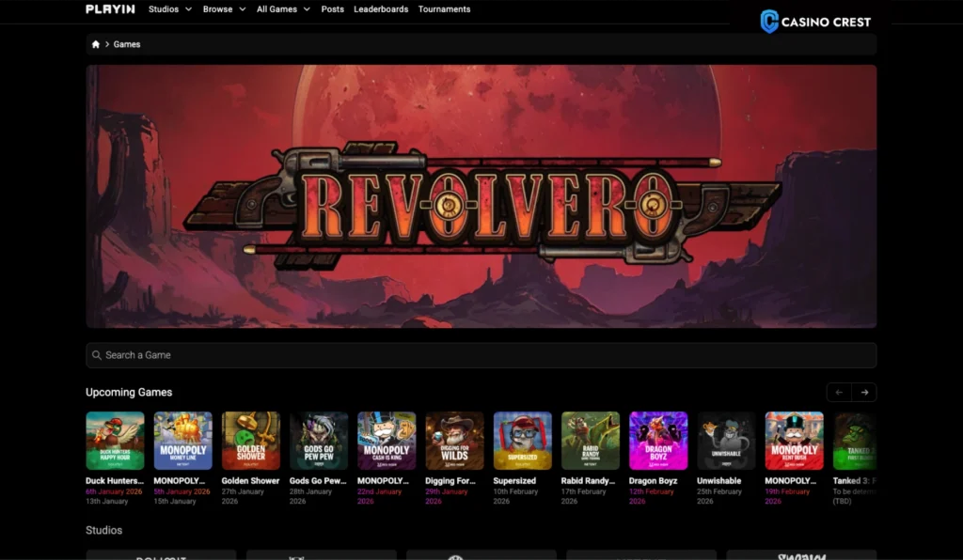Open the Duck Hunters game thumbnail
This screenshot has height=560, width=963.
click(x=115, y=441)
